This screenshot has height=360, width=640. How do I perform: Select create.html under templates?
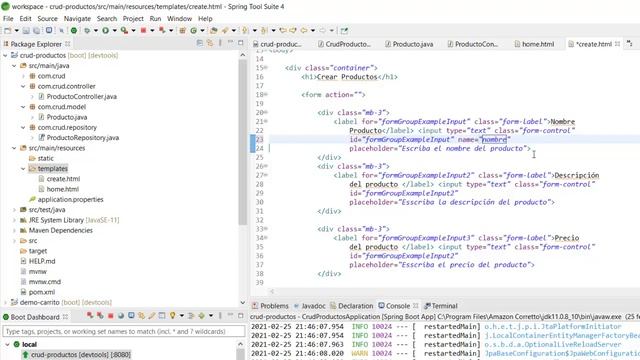(x=63, y=179)
